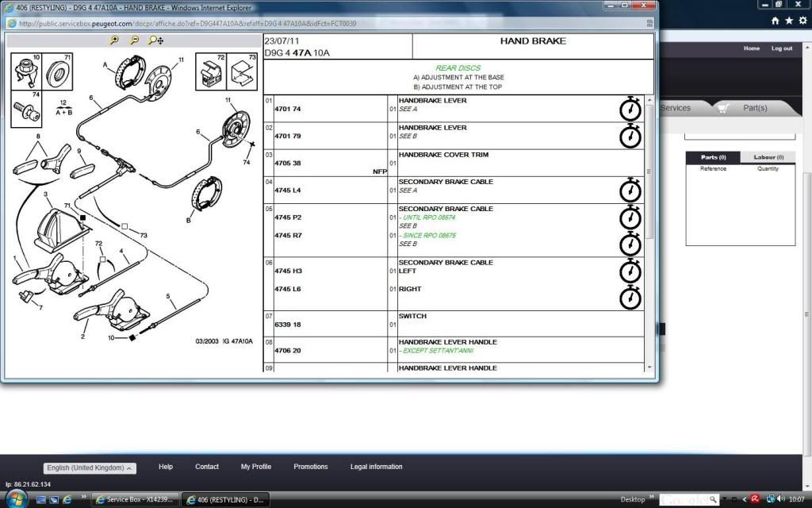The height and width of the screenshot is (508, 812).
Task: Open the English (United Kingdom) language dropdown
Action: pos(90,468)
